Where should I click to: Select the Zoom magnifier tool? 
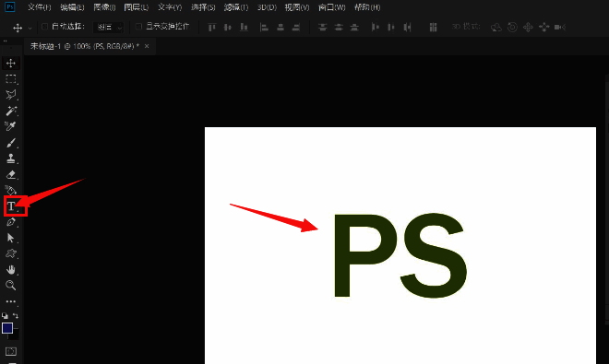pos(11,286)
